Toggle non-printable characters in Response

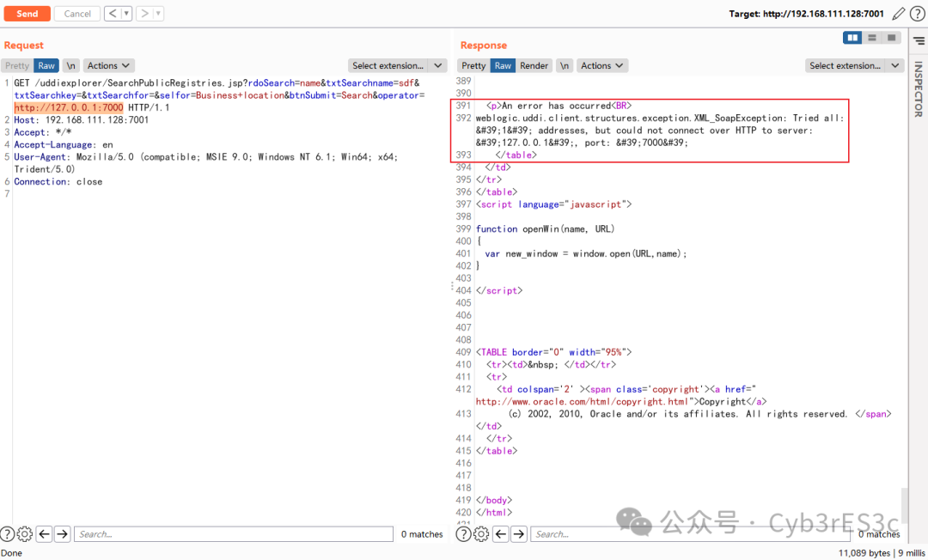click(x=565, y=65)
